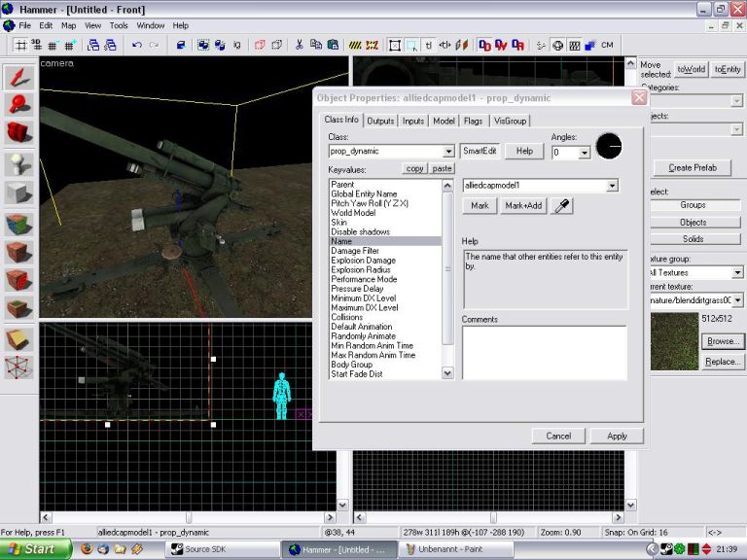Select the Magnify tool icon
747x560 pixels.
tap(18, 105)
